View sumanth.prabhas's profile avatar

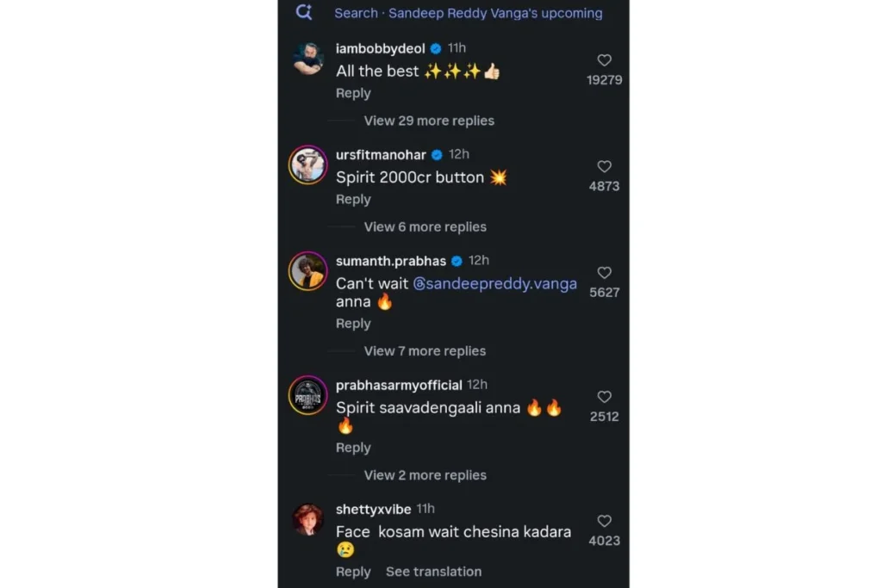pyautogui.click(x=307, y=271)
